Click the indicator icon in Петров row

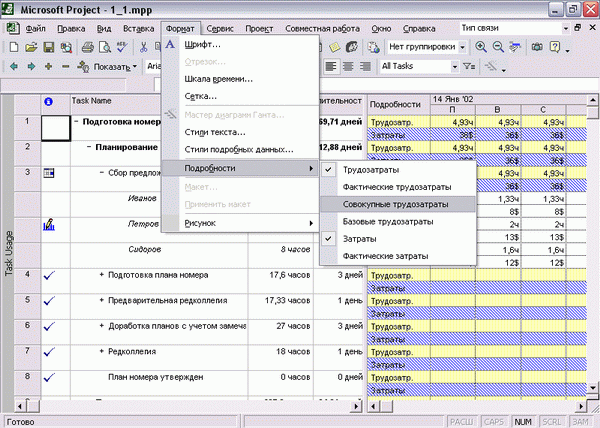coord(49,224)
